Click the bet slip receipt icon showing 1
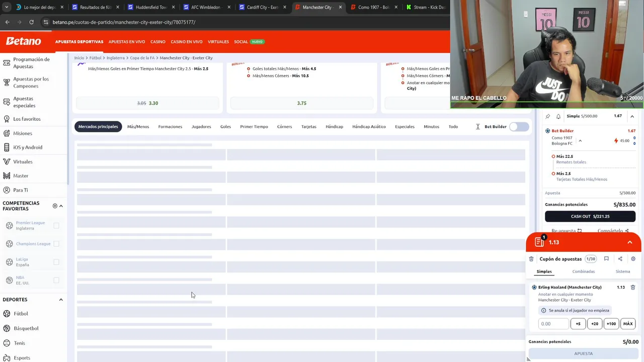 pyautogui.click(x=540, y=242)
